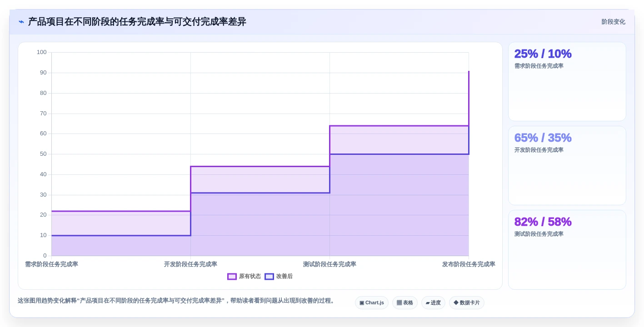The height and width of the screenshot is (327, 644).
Task: Select the 25% / 10% value card
Action: tap(567, 82)
